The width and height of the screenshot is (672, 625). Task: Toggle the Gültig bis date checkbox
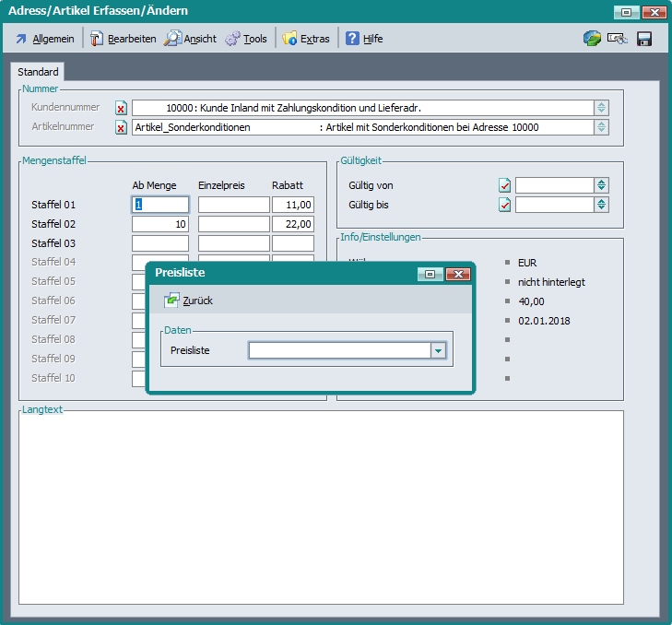pos(504,205)
